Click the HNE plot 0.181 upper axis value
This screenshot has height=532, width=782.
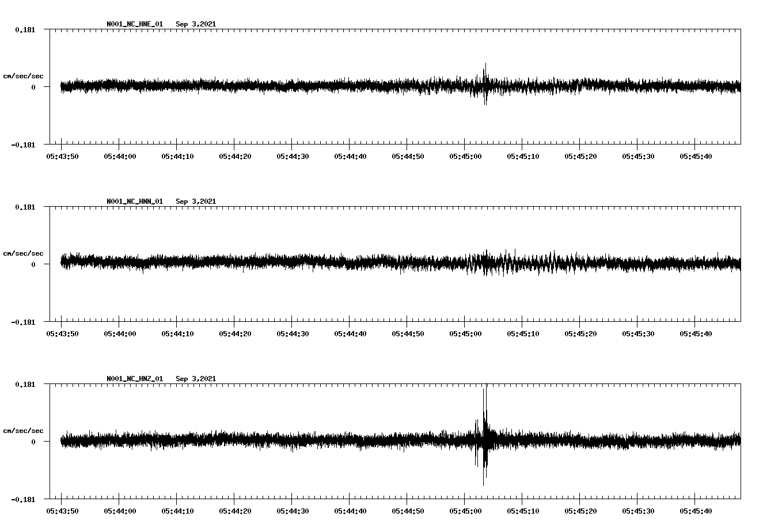point(25,29)
